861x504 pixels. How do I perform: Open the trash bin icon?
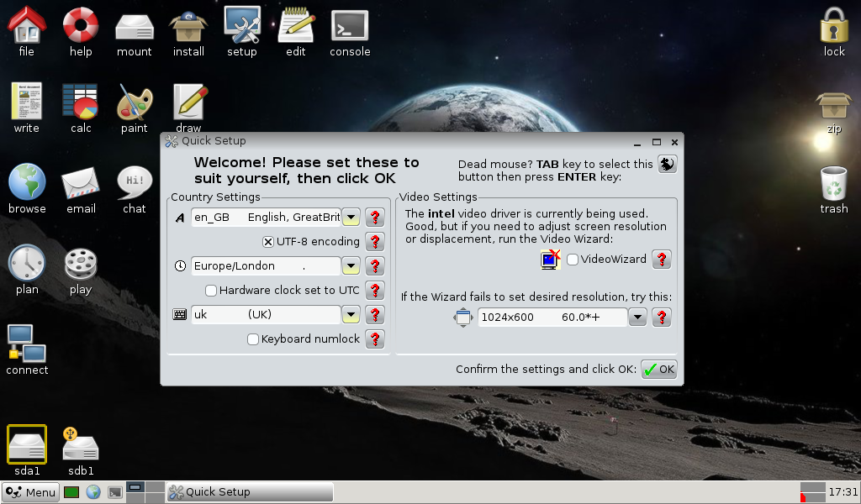(x=834, y=183)
